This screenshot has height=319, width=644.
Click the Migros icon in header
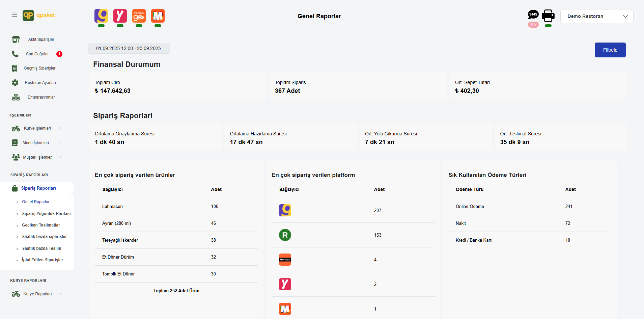tap(158, 16)
